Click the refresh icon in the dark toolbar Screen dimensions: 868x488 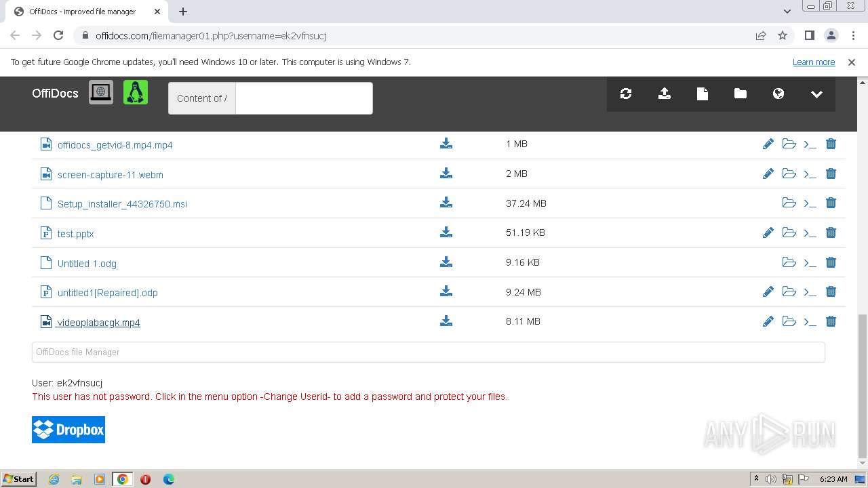point(626,94)
